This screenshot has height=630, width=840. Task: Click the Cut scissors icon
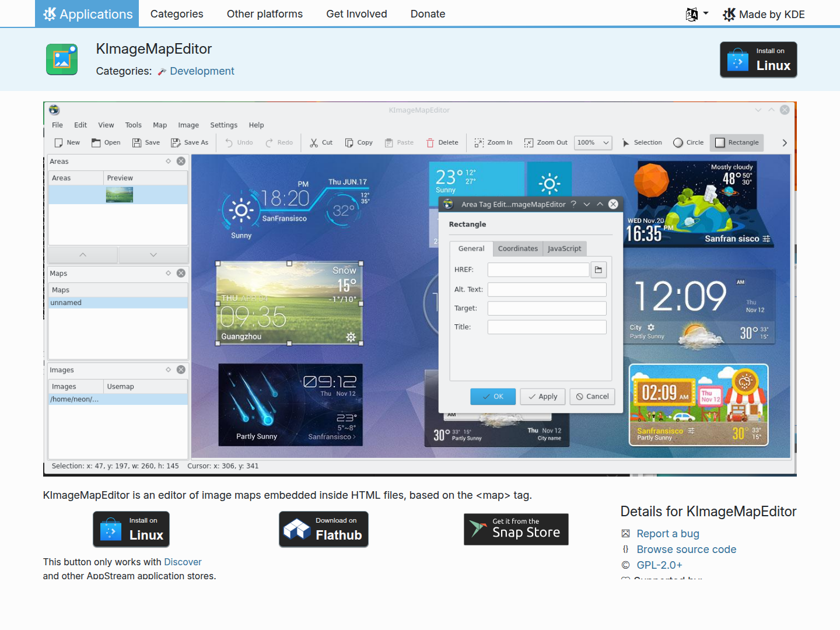(314, 143)
